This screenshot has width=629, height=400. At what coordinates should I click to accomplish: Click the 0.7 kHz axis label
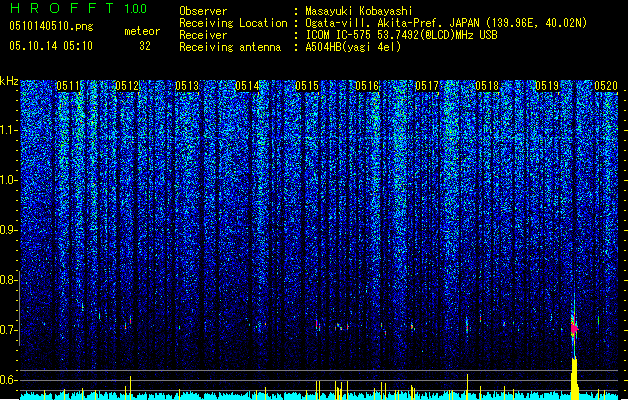pyautogui.click(x=9, y=330)
